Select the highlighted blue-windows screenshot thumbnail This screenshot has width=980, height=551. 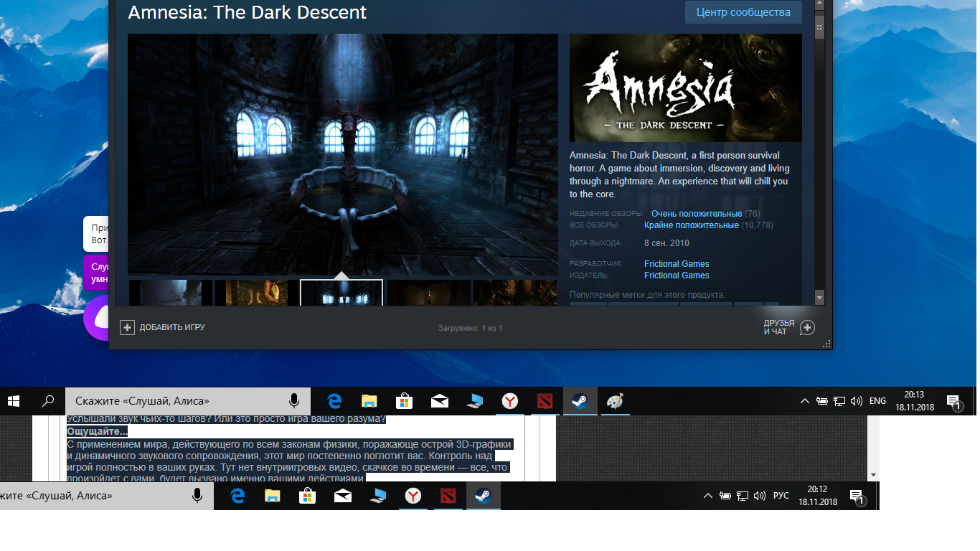click(341, 293)
